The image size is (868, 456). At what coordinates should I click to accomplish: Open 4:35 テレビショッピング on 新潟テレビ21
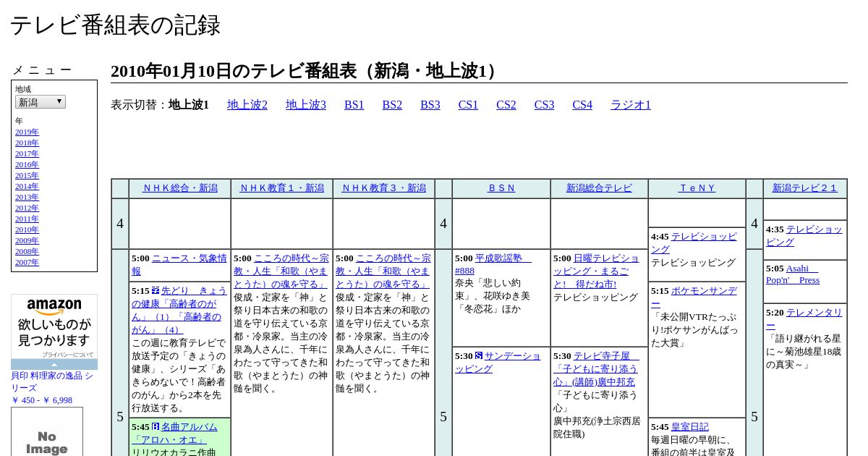coord(804,235)
